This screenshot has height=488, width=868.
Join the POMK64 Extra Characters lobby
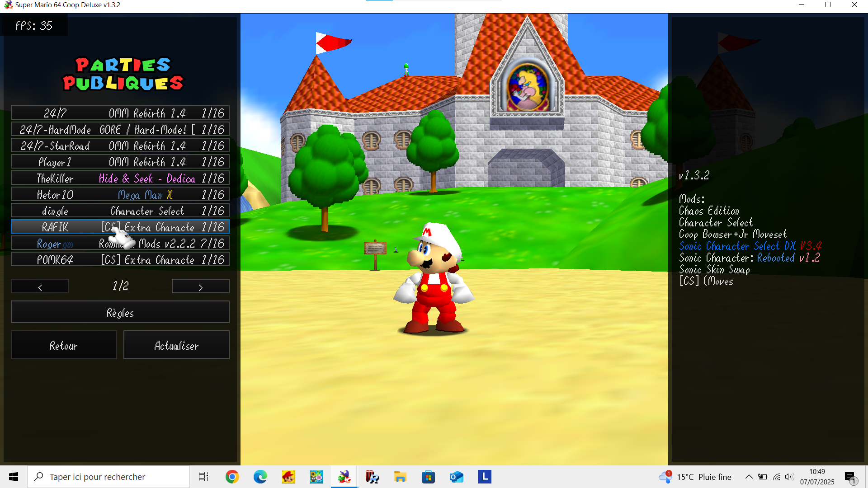pyautogui.click(x=120, y=259)
